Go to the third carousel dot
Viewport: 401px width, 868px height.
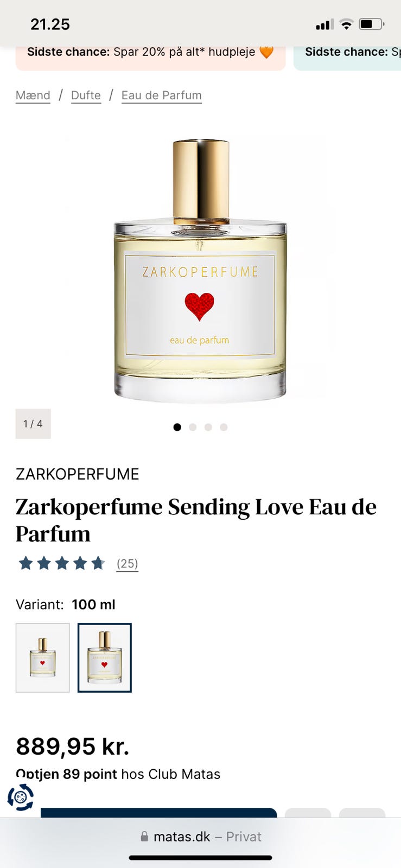point(208,427)
